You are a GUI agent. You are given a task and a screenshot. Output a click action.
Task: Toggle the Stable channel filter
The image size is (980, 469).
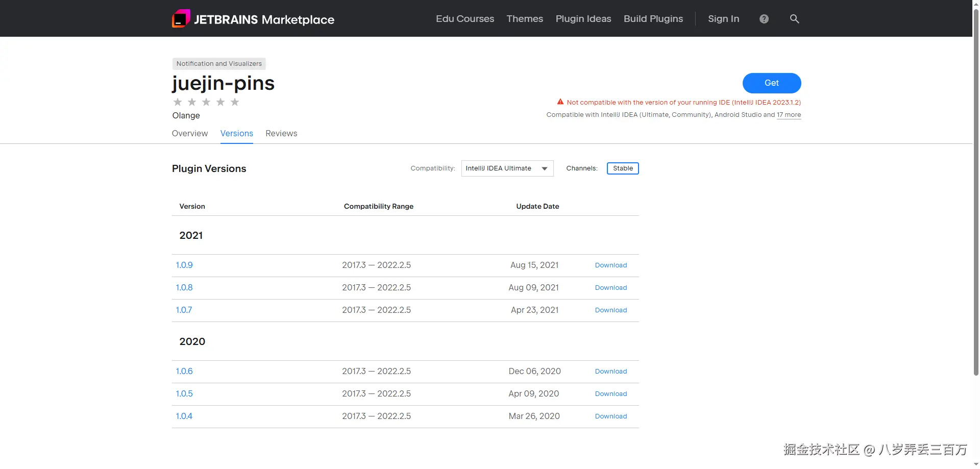[622, 168]
